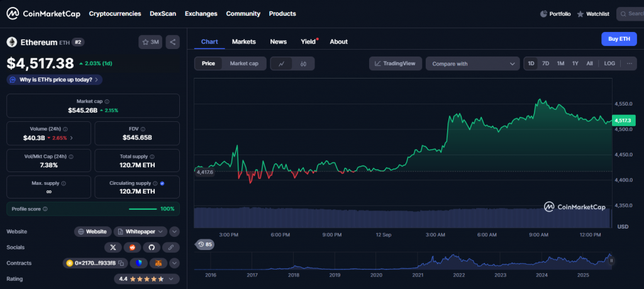Show Vol/Mkt Cap (24h) info icon

pos(71,157)
